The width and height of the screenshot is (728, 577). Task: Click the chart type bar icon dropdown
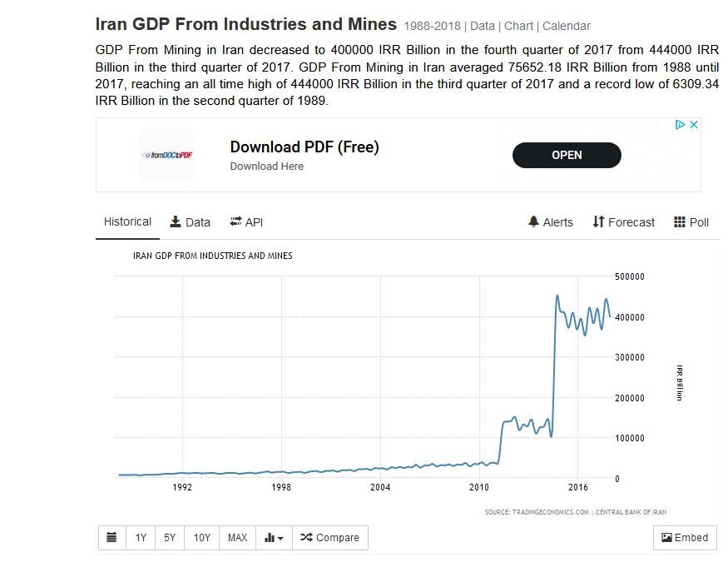[x=274, y=538]
